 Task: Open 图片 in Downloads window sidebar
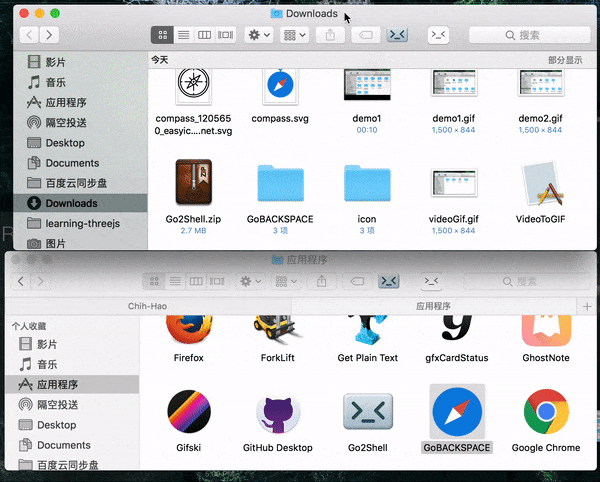pyautogui.click(x=80, y=243)
